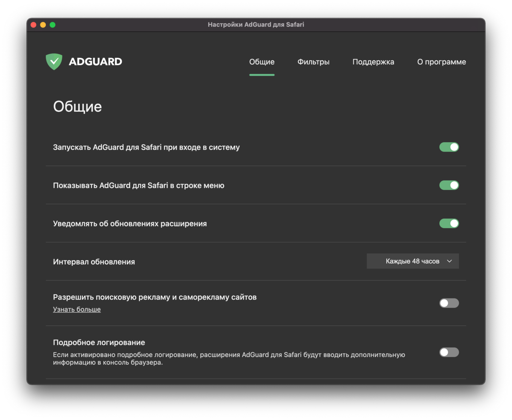
Task: Maximize the window with green button
Action: click(x=53, y=25)
